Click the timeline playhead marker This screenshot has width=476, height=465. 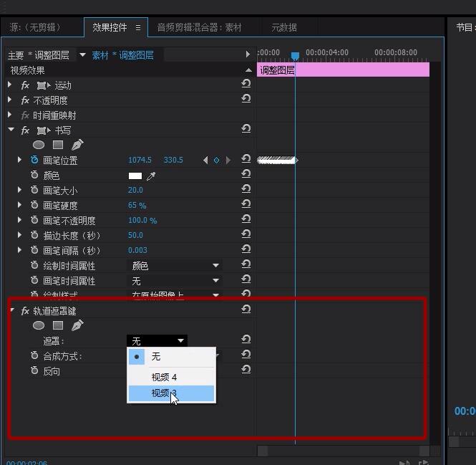[x=295, y=56]
